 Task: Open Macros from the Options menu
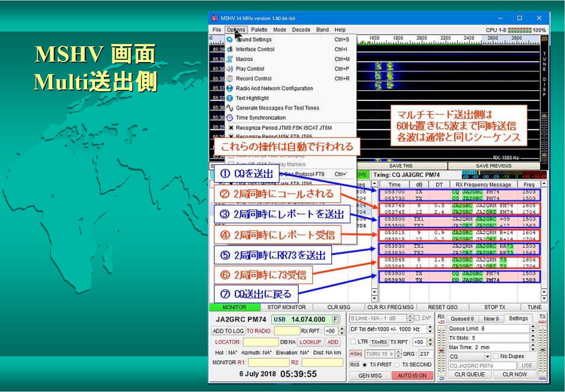point(291,59)
